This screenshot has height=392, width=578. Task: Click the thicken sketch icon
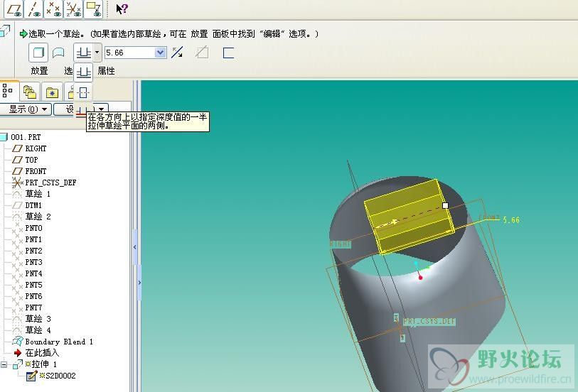228,53
